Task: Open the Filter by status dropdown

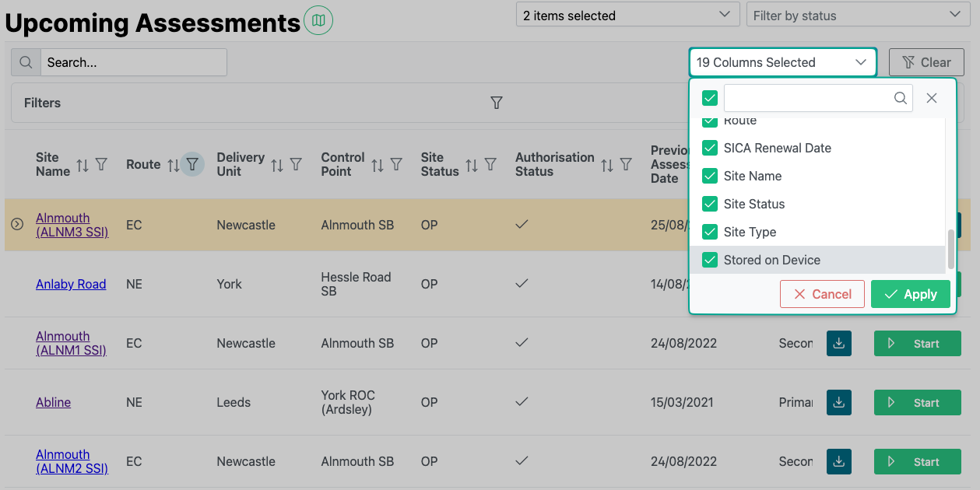Action: 856,16
